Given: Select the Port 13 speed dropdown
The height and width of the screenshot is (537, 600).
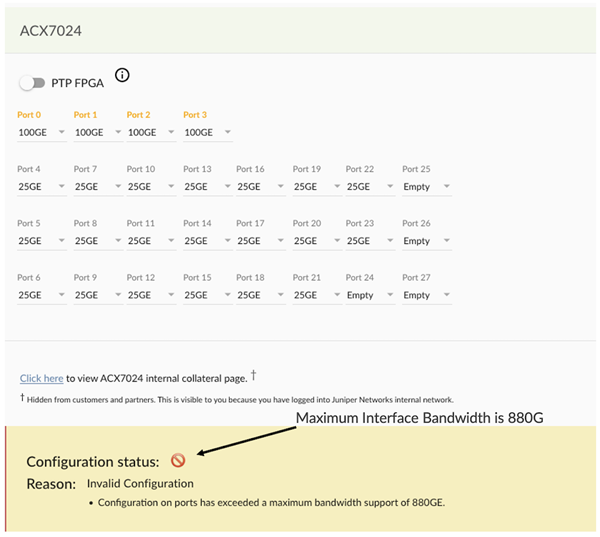Looking at the screenshot, I should pos(208,187).
